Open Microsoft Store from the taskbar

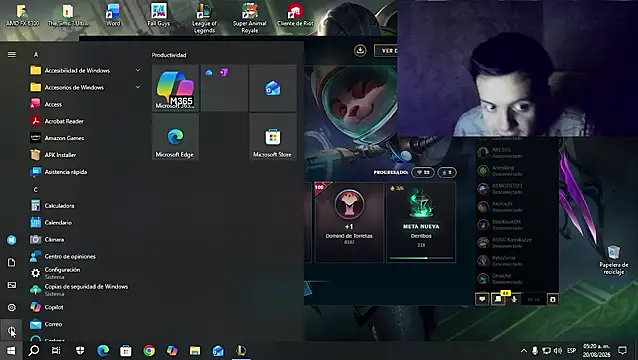click(x=126, y=350)
